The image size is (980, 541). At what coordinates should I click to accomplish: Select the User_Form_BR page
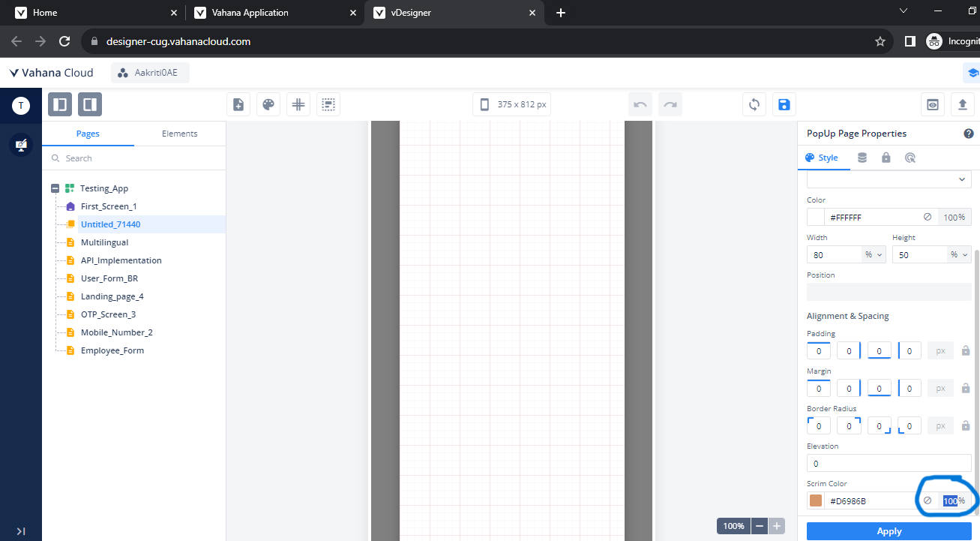click(x=109, y=278)
